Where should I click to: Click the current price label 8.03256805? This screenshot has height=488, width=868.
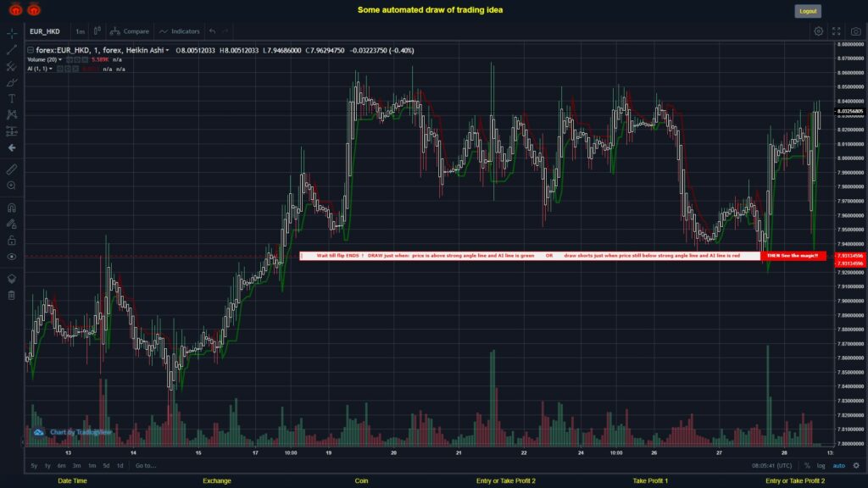tap(850, 111)
